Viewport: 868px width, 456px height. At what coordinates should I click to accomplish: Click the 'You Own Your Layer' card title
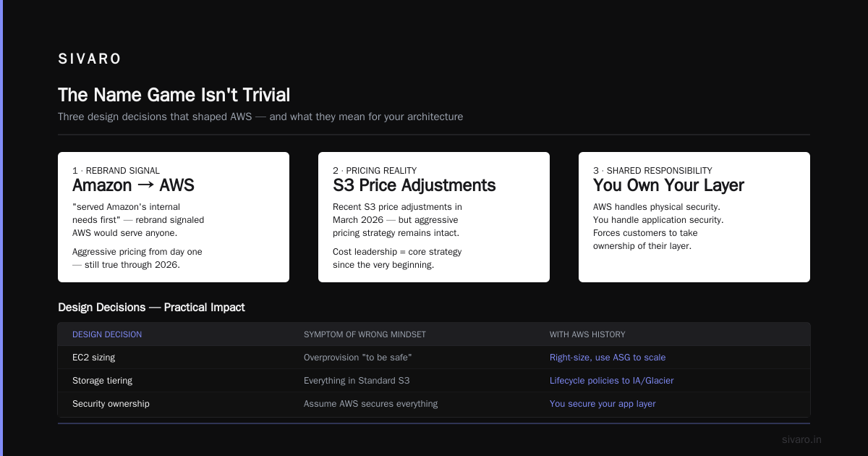(668, 185)
